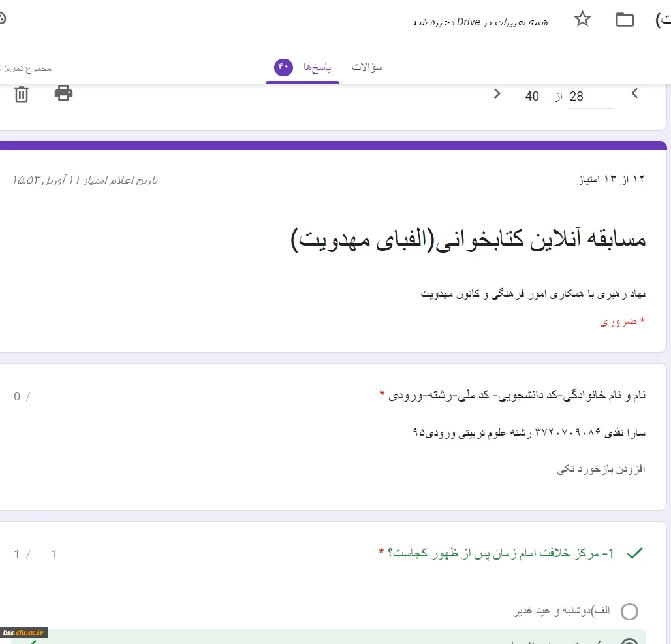Screen dimensions: 671x644
Task: Switch to the سؤالات tab
Action: coord(367,67)
